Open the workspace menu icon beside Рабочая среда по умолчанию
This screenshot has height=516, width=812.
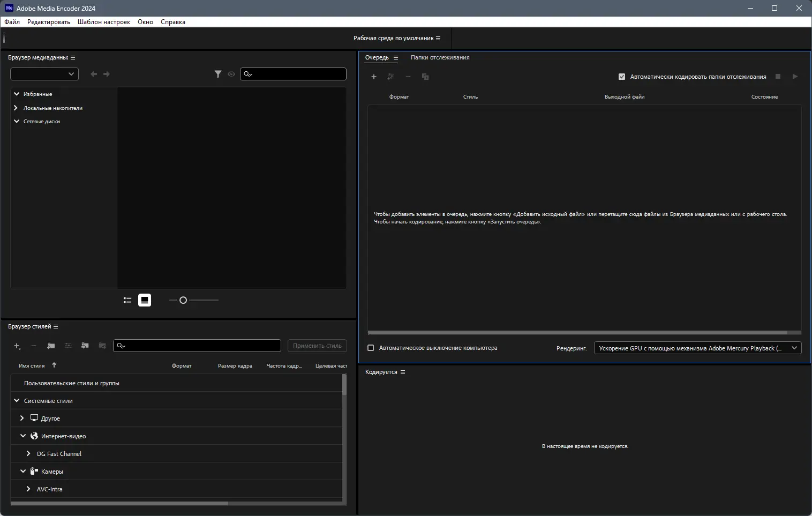point(438,39)
